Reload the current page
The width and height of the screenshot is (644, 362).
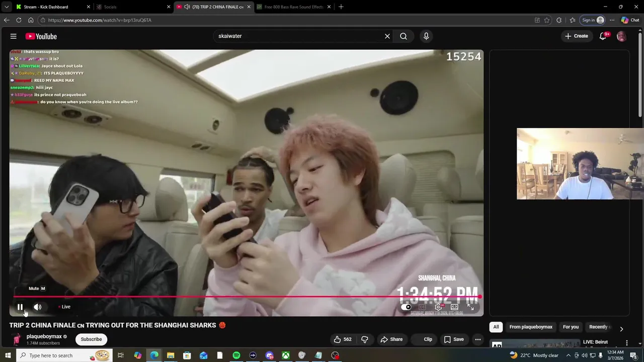click(19, 20)
